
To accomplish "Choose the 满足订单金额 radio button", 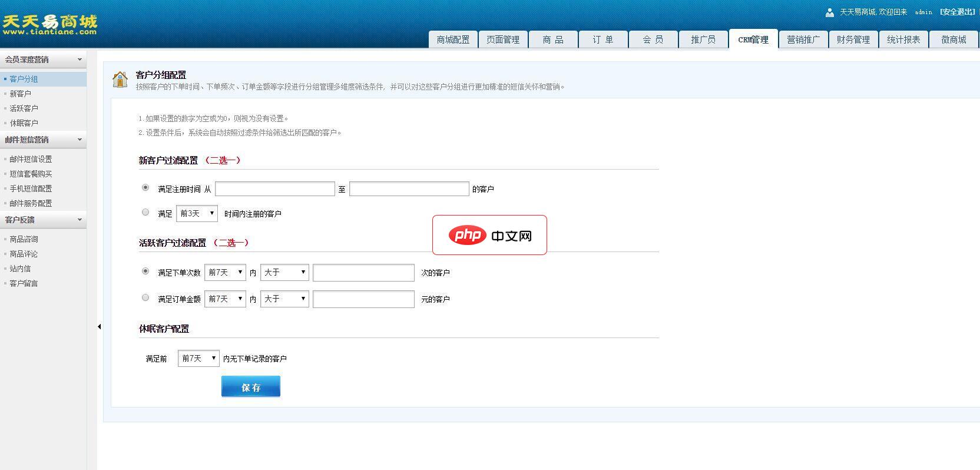I will click(x=145, y=298).
